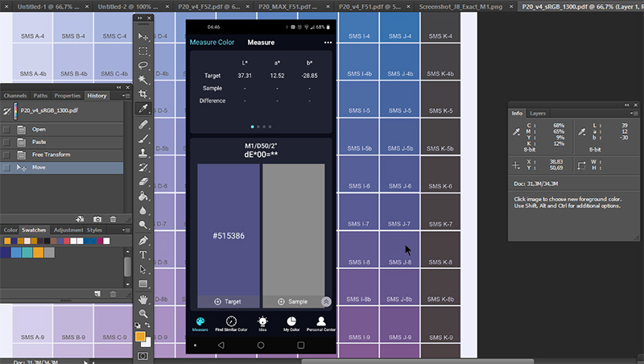Select the Paint Bucket tool
This screenshot has height=364, width=644.
pos(143,196)
